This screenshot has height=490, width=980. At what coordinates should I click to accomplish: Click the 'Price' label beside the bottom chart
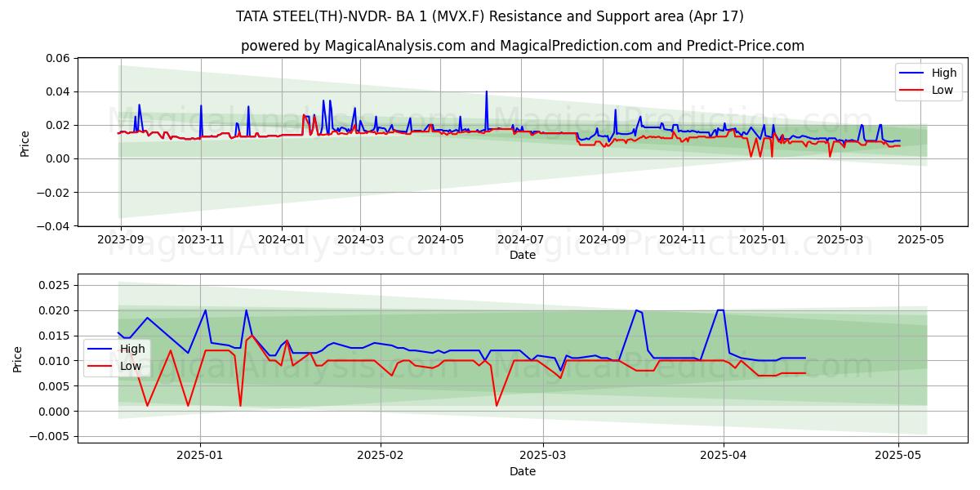tap(18, 359)
